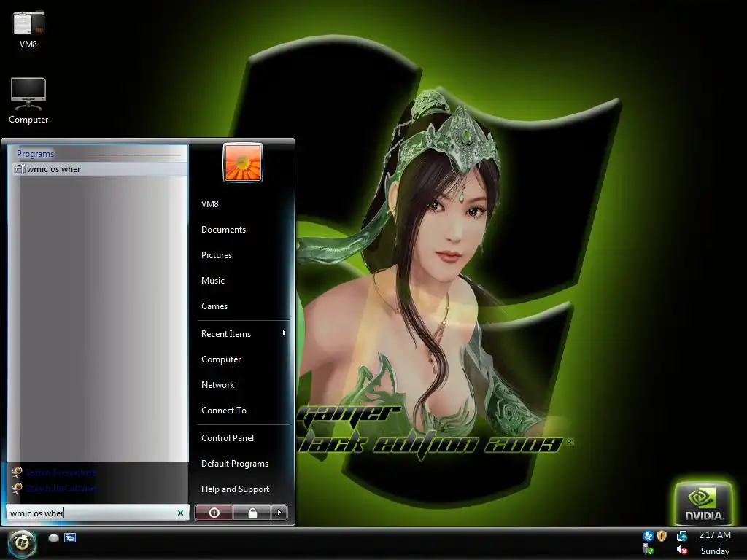Click the network connection tray icon
The image size is (747, 560).
(x=682, y=536)
